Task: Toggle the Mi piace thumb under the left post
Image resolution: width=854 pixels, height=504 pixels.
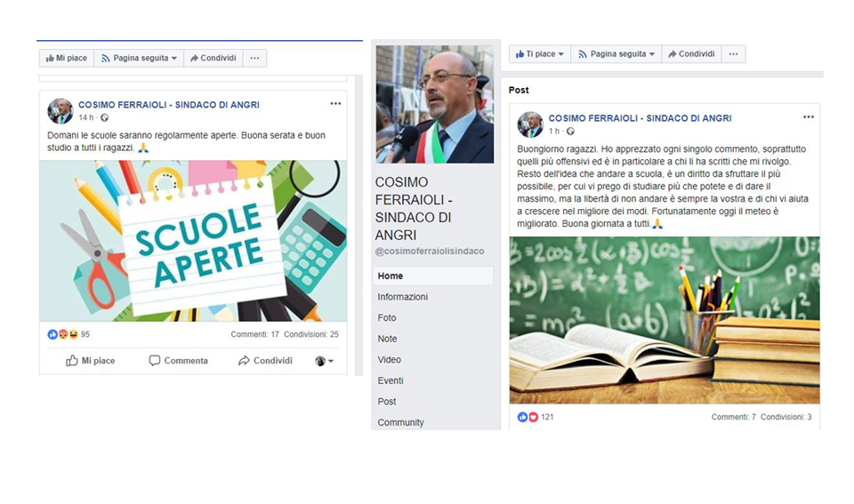Action: (x=91, y=360)
